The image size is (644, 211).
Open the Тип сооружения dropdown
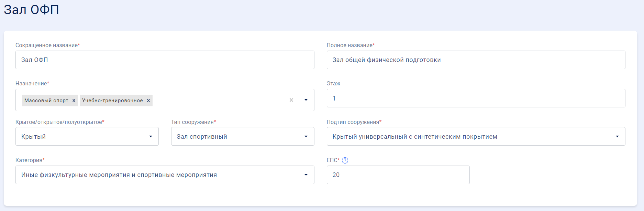(x=243, y=136)
